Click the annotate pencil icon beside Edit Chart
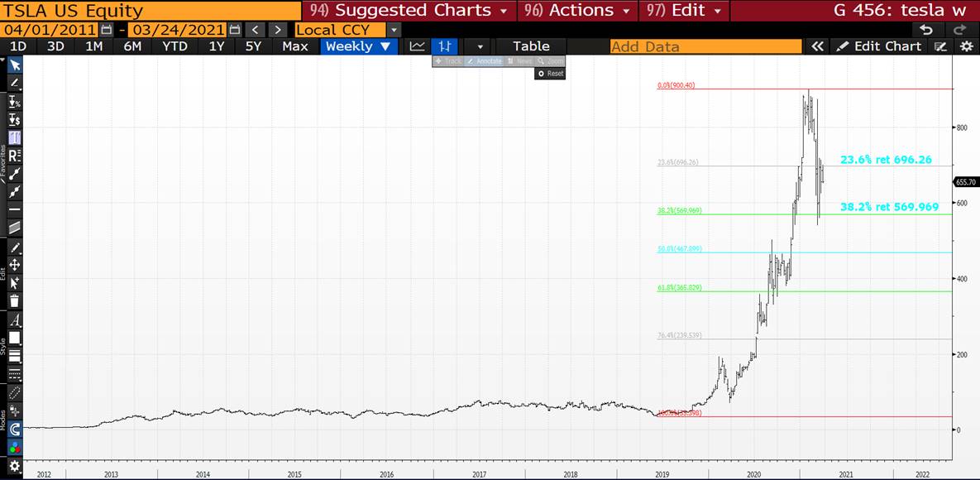The width and height of the screenshot is (980, 480). (940, 46)
